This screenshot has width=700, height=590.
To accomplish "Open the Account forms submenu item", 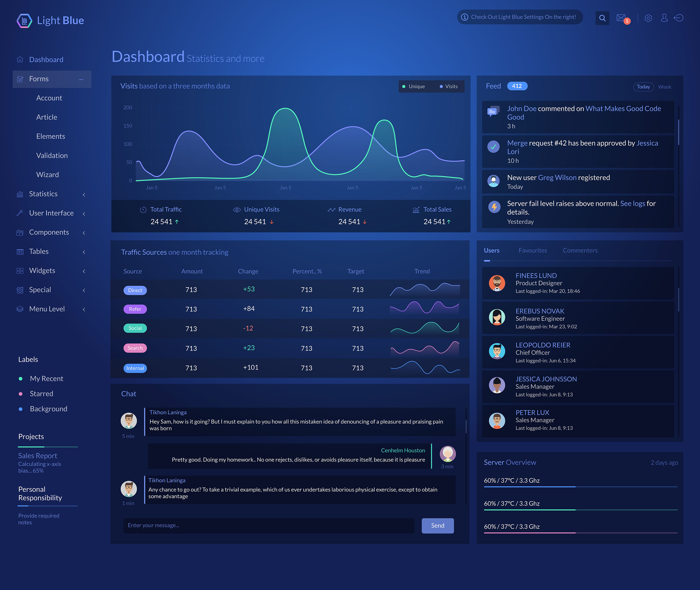I will click(x=49, y=98).
